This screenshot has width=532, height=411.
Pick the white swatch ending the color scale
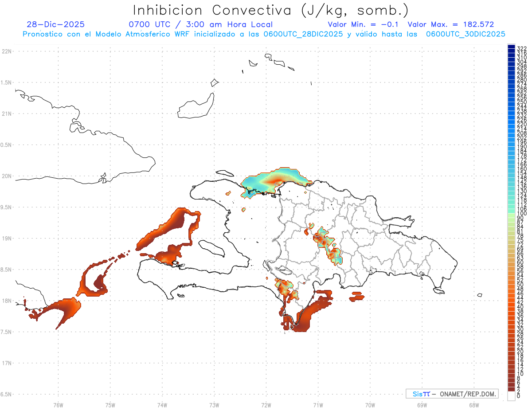coord(511,397)
